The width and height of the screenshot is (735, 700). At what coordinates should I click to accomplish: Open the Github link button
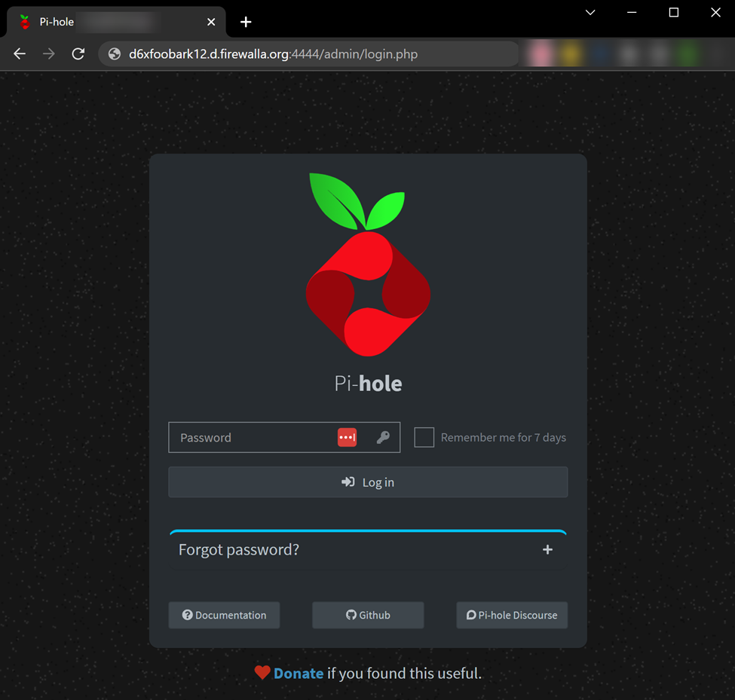coord(368,615)
